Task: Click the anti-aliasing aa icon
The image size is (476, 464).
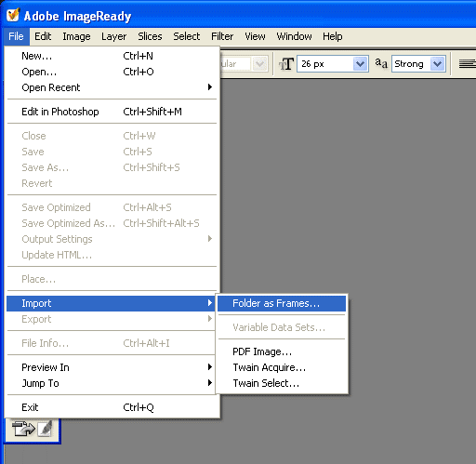Action: [381, 63]
